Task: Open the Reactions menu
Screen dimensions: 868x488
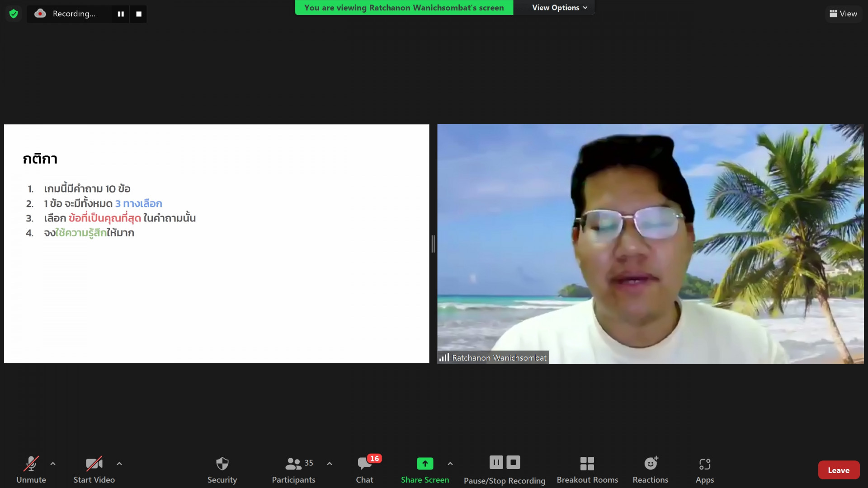Action: [651, 470]
